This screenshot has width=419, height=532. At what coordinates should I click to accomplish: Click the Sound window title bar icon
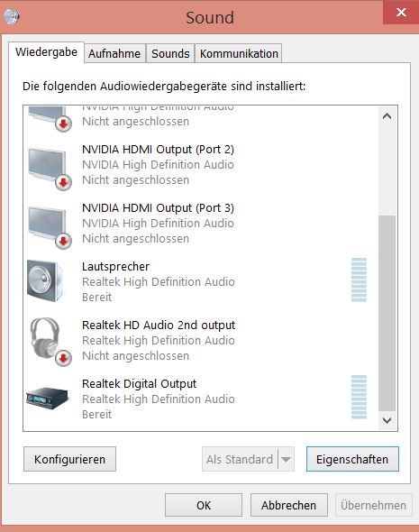pyautogui.click(x=12, y=16)
